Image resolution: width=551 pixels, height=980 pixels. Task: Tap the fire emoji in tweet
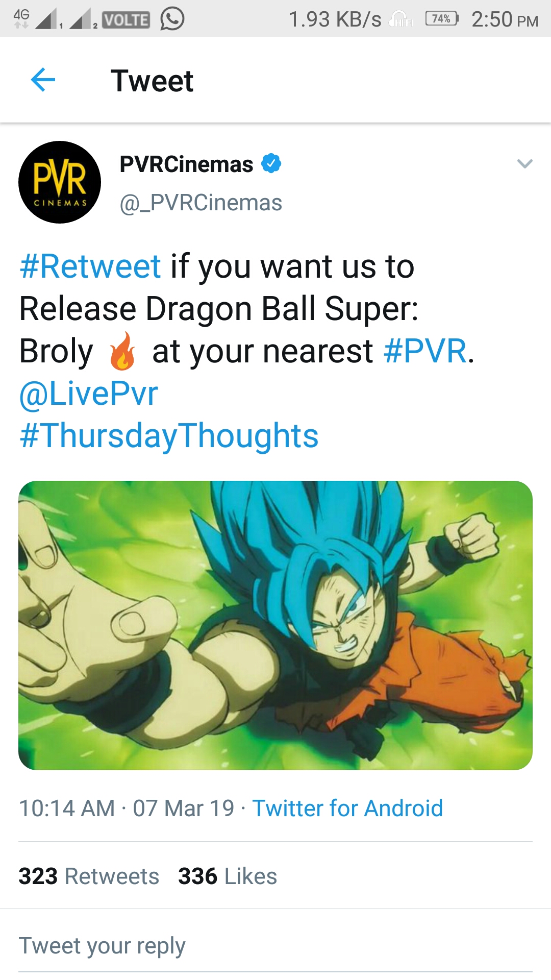point(122,351)
